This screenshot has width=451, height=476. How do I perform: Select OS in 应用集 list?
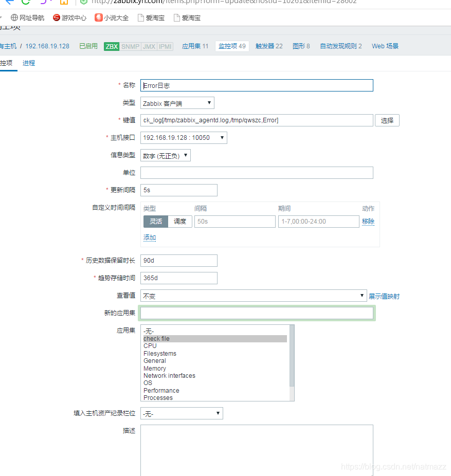pyautogui.click(x=215, y=383)
